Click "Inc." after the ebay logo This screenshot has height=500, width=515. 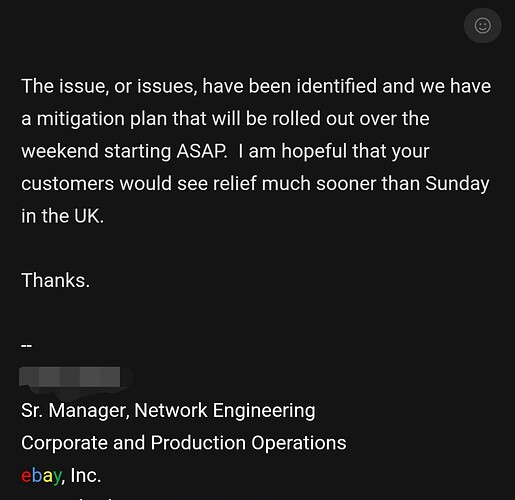[x=86, y=475]
